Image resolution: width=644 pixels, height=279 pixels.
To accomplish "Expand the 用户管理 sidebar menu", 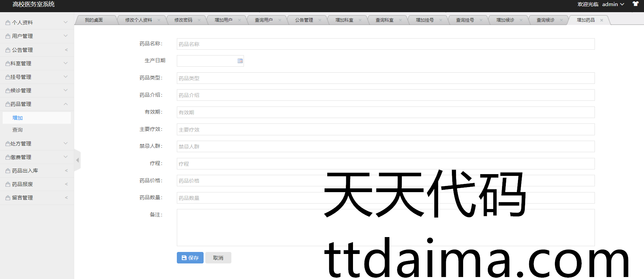I will [x=37, y=36].
